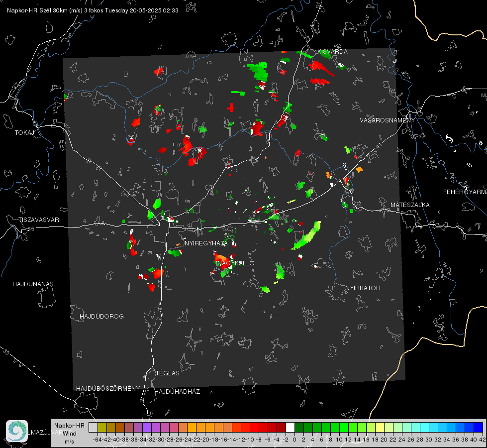Screen dimensions: 487x448
Task: Click the HAJDÚDOROG label
Action: 101,316
